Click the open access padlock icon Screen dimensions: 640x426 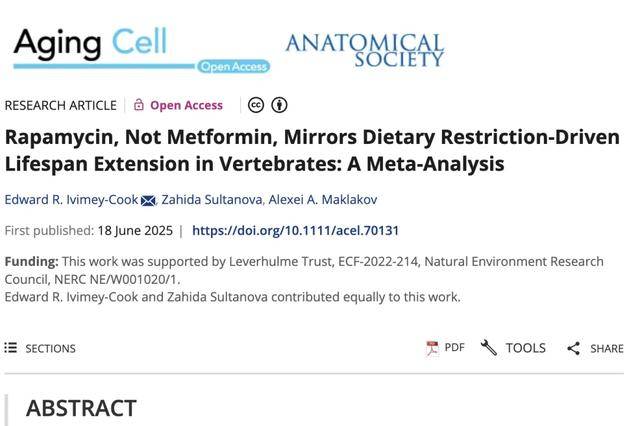coord(139,105)
